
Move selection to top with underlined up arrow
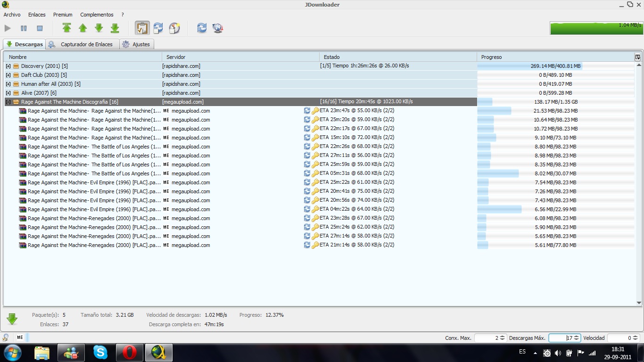pos(67,28)
